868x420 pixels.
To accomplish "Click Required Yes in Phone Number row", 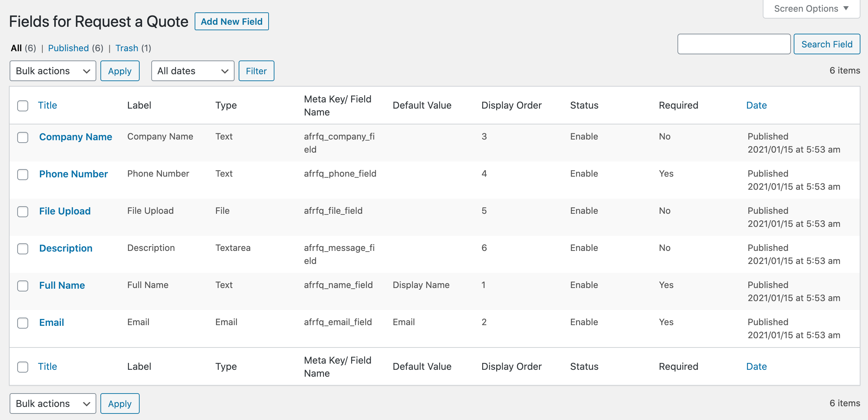I will point(666,174).
